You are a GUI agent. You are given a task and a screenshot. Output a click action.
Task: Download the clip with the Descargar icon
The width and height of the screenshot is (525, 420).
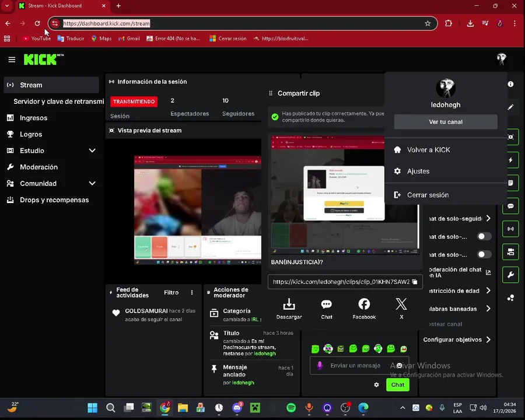pyautogui.click(x=289, y=309)
